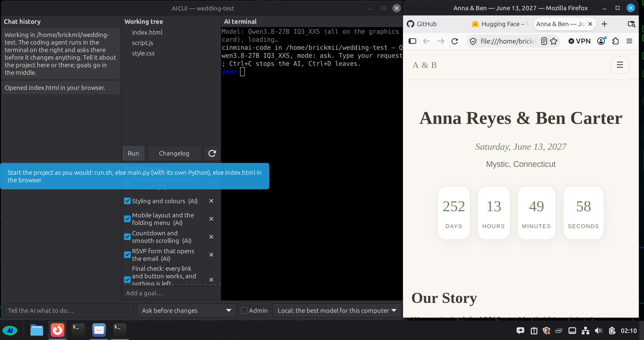Open the mail app from the taskbar
The height and width of the screenshot is (340, 644).
(99, 330)
